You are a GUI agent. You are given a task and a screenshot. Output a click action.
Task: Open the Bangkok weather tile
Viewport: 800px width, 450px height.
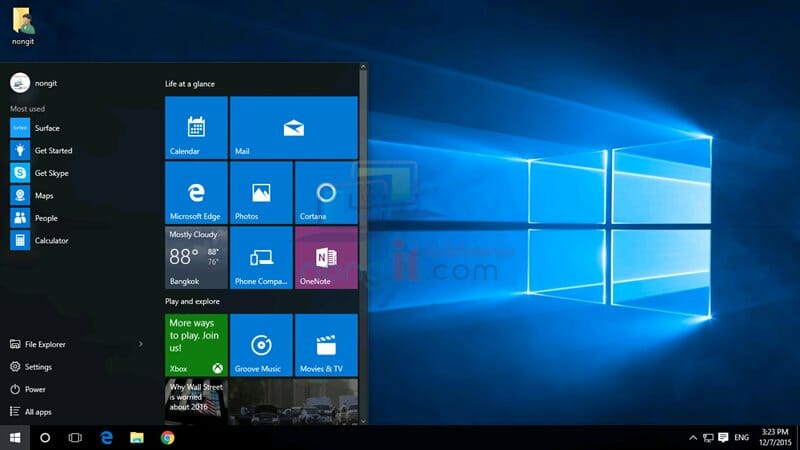[x=196, y=258]
